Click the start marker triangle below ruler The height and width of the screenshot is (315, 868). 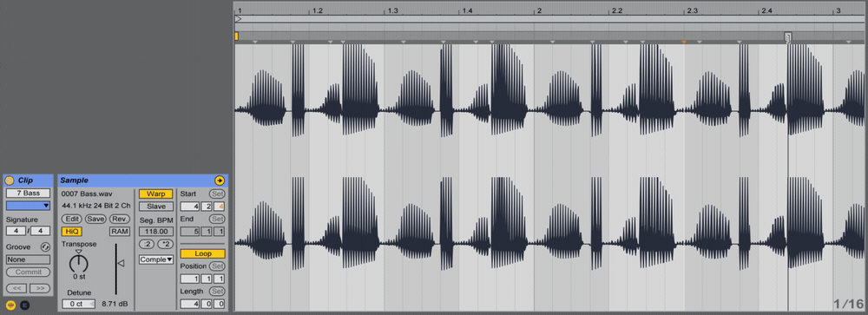tap(238, 18)
